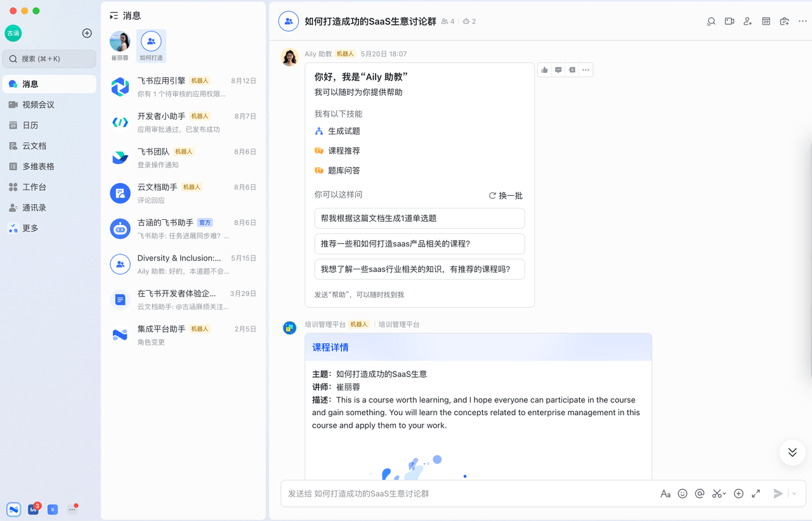Switch to the first tenant icon at bottom

coord(14,509)
